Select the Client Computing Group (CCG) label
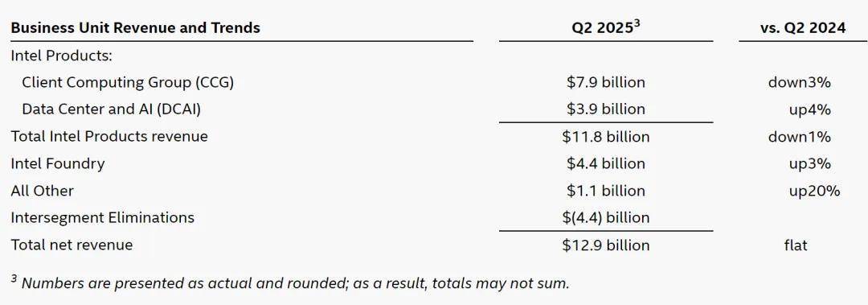Viewport: 868px width, 305px height. click(128, 83)
